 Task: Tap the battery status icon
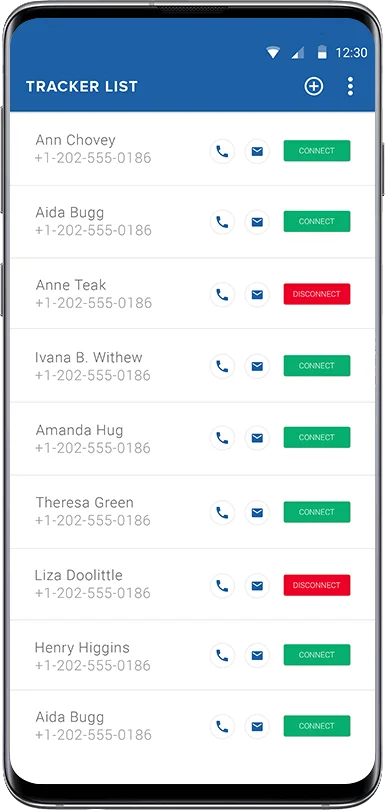[322, 52]
